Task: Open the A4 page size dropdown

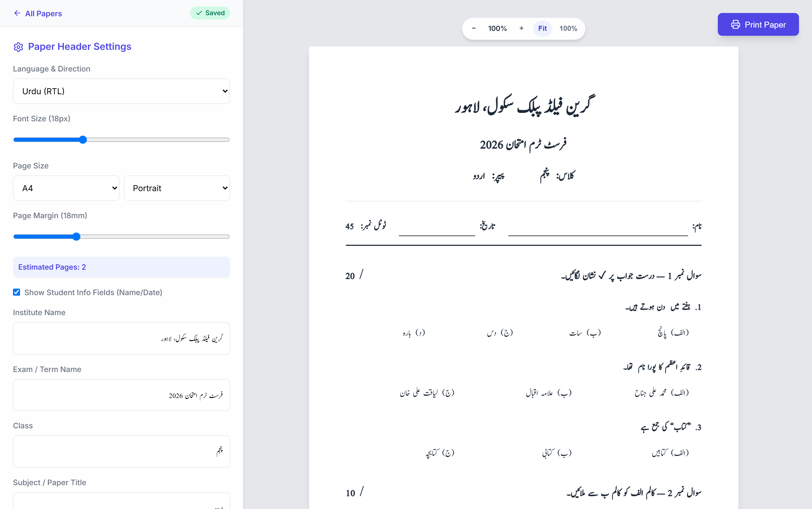Action: (66, 188)
